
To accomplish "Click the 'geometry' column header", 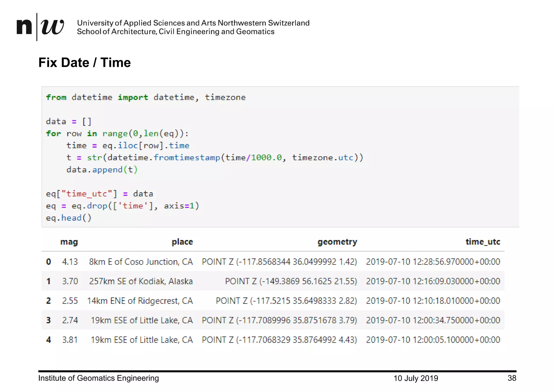I will (x=337, y=242).
